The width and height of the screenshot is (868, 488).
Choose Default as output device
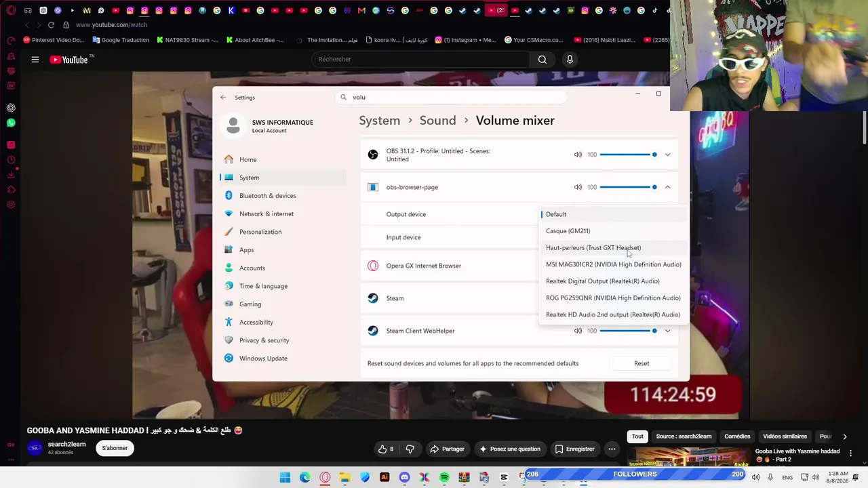click(613, 214)
